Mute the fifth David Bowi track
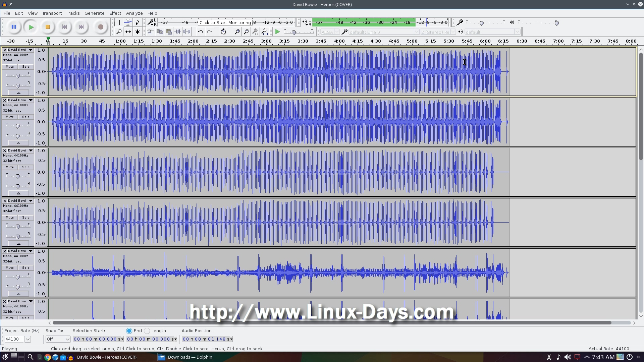Viewport: 644px width, 362px height. tap(10, 268)
